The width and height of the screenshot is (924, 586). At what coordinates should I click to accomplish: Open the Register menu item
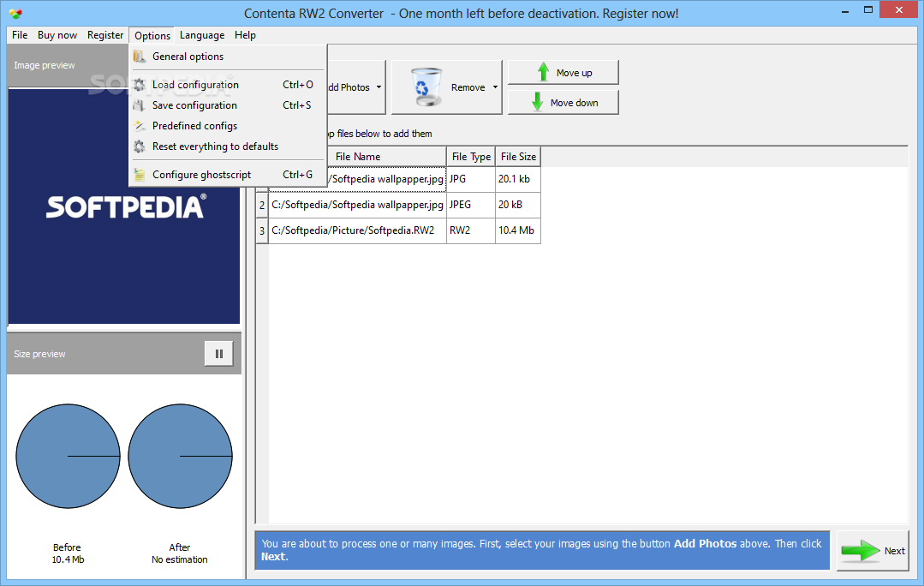click(105, 35)
